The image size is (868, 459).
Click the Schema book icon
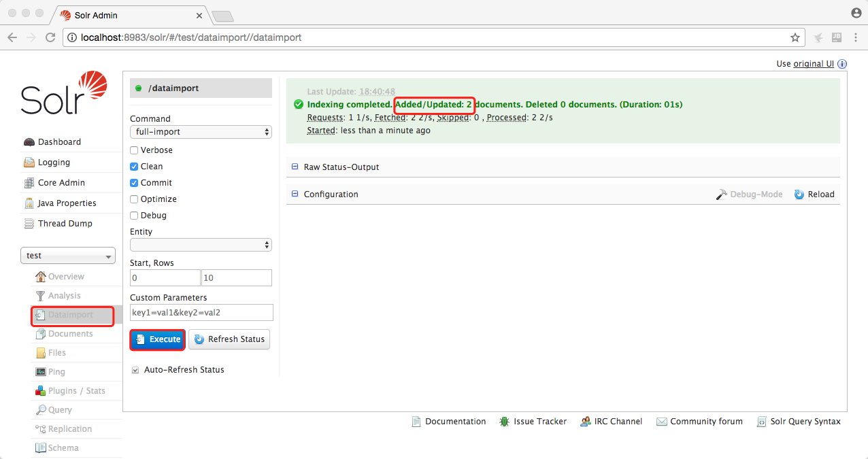pos(41,448)
